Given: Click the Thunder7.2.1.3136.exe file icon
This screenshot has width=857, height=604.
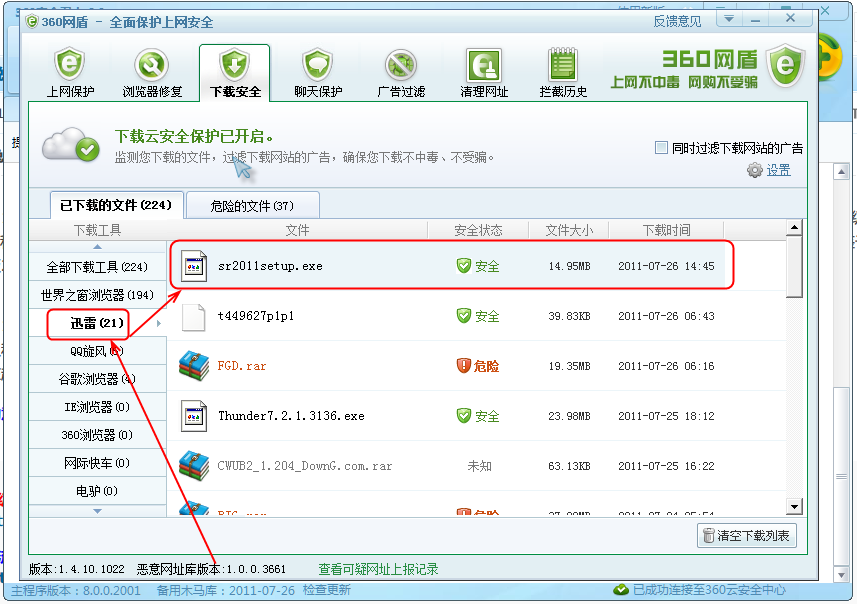Looking at the screenshot, I should 194,416.
